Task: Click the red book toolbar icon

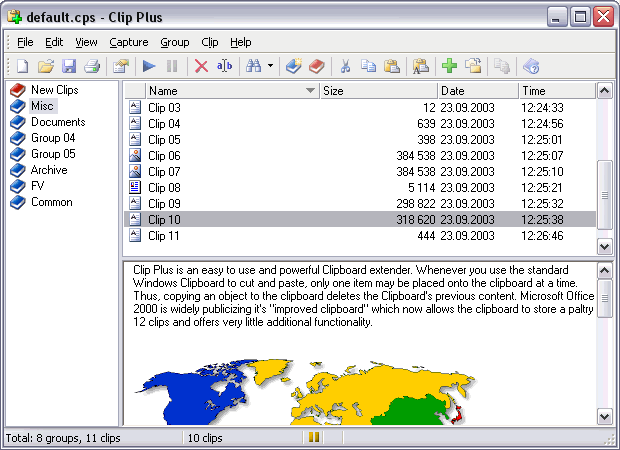Action: point(317,66)
